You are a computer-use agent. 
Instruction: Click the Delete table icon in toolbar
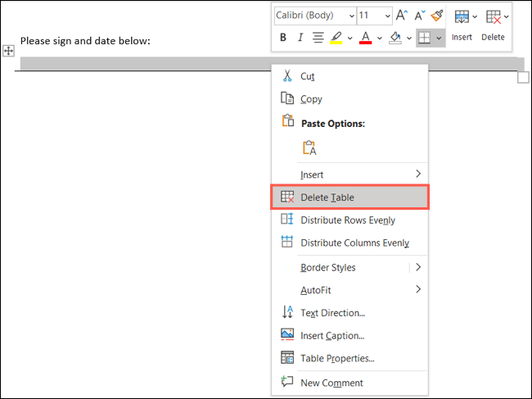[x=492, y=17]
